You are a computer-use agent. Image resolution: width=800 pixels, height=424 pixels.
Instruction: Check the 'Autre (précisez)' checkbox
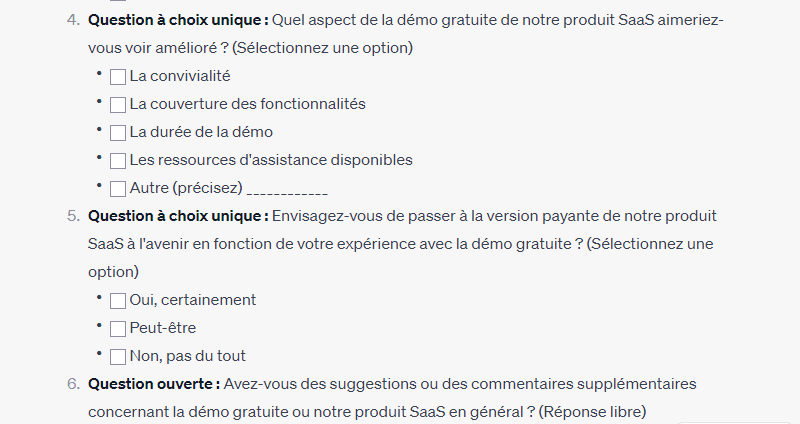click(118, 188)
